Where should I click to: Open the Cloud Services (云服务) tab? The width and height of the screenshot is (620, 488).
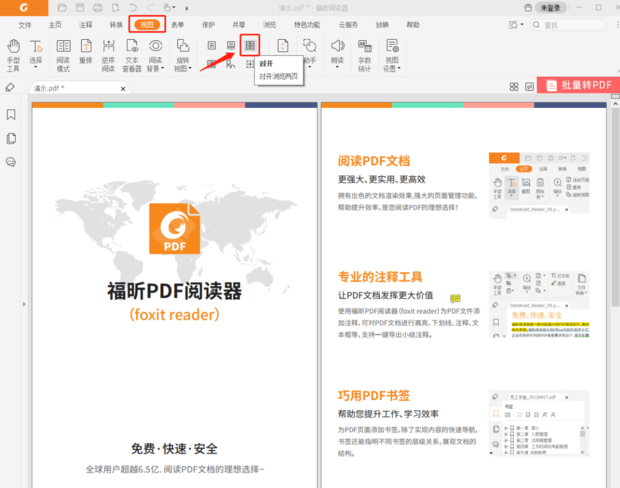[x=348, y=25]
